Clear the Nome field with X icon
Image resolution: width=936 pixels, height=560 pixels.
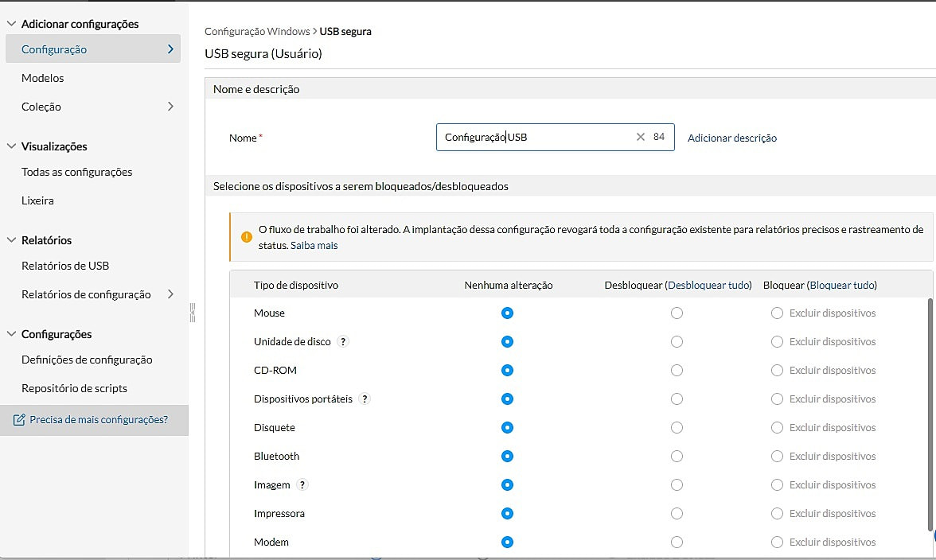(x=640, y=138)
